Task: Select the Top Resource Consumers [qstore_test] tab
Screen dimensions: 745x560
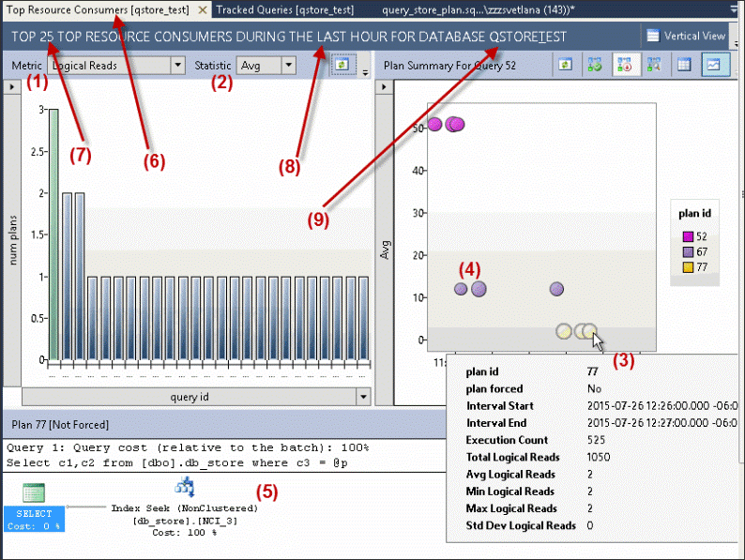Action: click(x=98, y=10)
